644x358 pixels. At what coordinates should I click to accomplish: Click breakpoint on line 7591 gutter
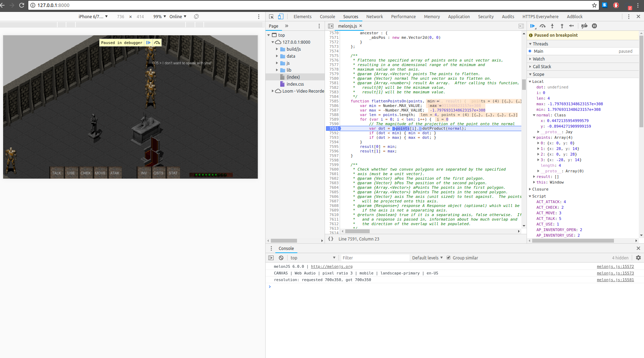pyautogui.click(x=333, y=128)
